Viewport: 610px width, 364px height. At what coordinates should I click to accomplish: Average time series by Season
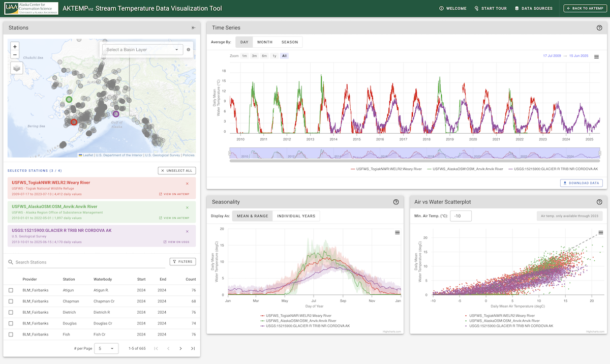[290, 42]
